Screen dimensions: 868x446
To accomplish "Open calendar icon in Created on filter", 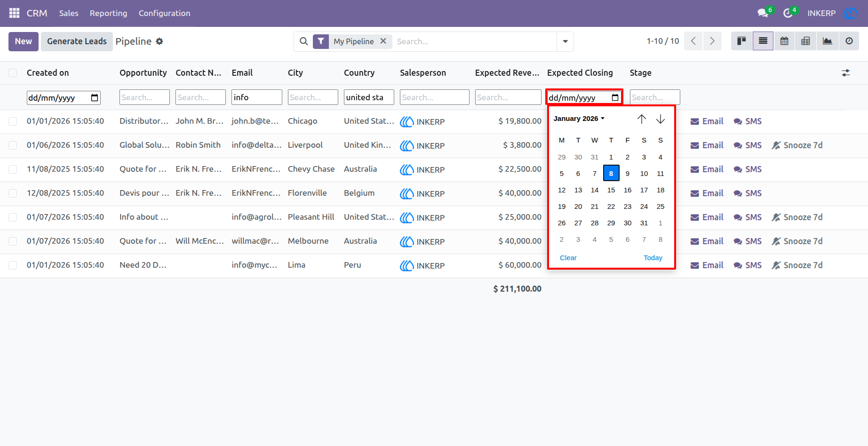I will (95, 98).
